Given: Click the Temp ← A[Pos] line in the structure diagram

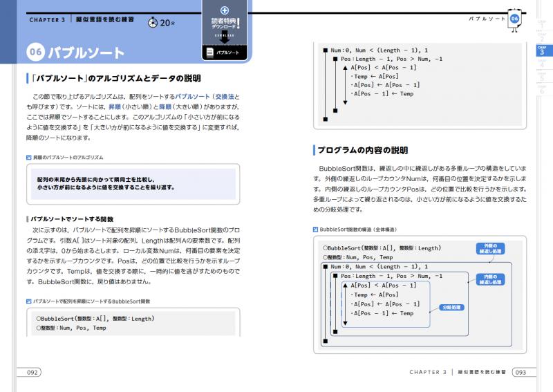Looking at the screenshot, I should [x=375, y=295].
